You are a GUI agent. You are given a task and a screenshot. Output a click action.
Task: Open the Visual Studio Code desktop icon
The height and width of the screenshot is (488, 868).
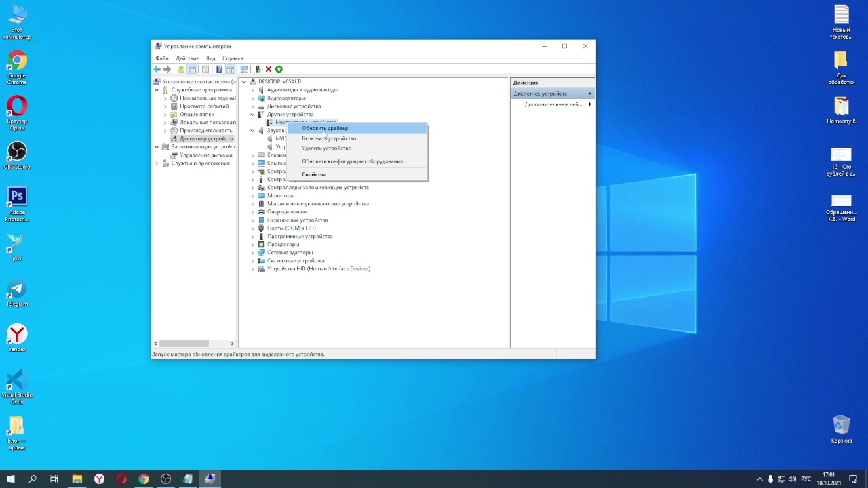pyautogui.click(x=17, y=386)
